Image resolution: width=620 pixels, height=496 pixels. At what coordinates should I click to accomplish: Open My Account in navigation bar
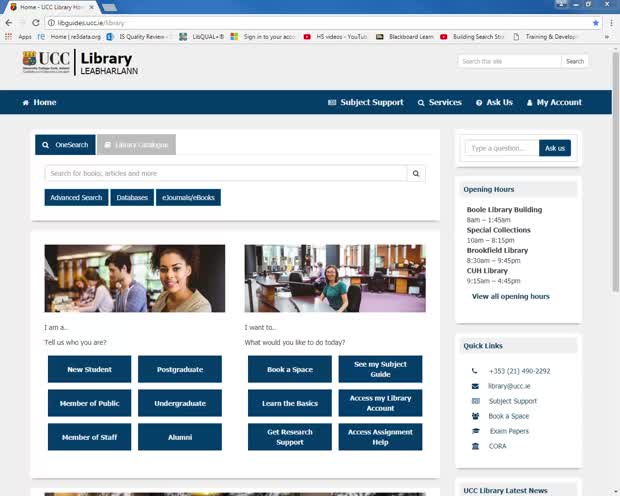553,102
